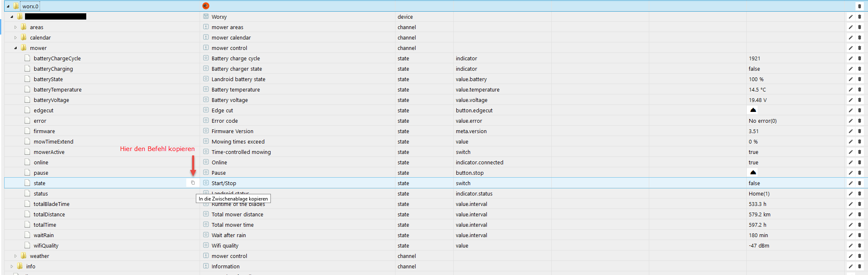This screenshot has height=275, width=868.
Task: Click the Information channel name
Action: click(x=225, y=266)
